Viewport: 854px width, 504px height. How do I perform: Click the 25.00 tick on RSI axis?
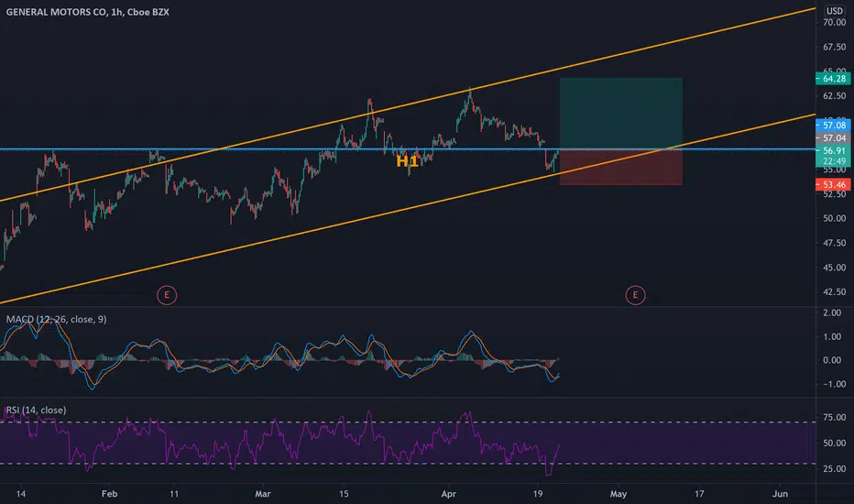click(x=835, y=468)
